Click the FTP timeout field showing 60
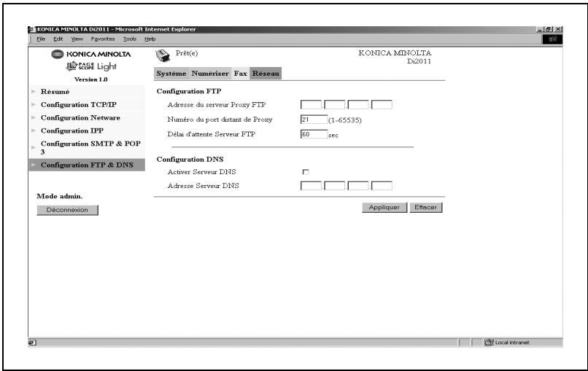 (314, 134)
